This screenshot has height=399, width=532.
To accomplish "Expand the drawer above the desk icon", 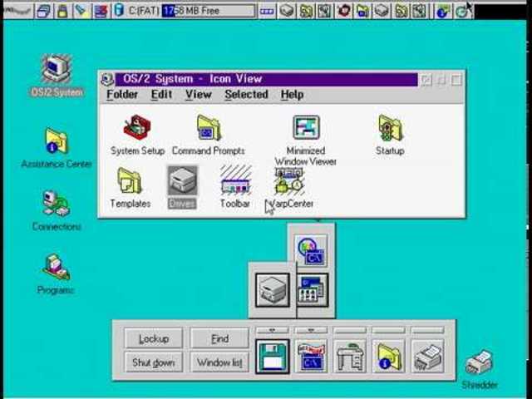I will pyautogui.click(x=350, y=330).
